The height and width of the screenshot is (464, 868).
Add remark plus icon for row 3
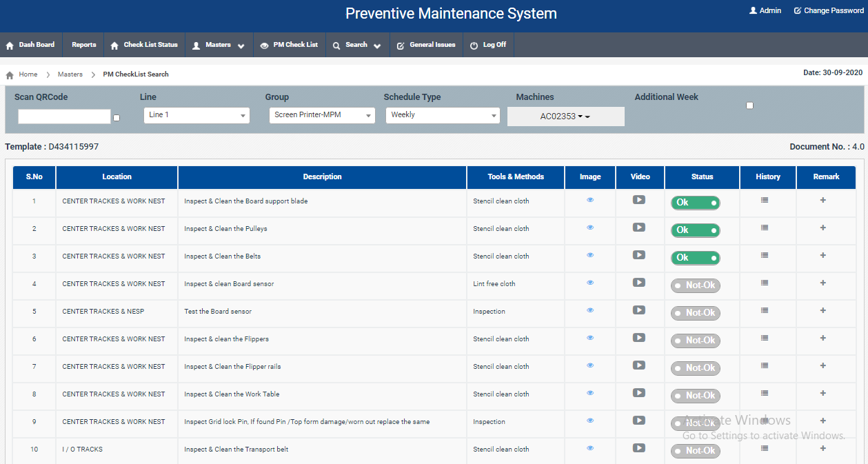[823, 255]
